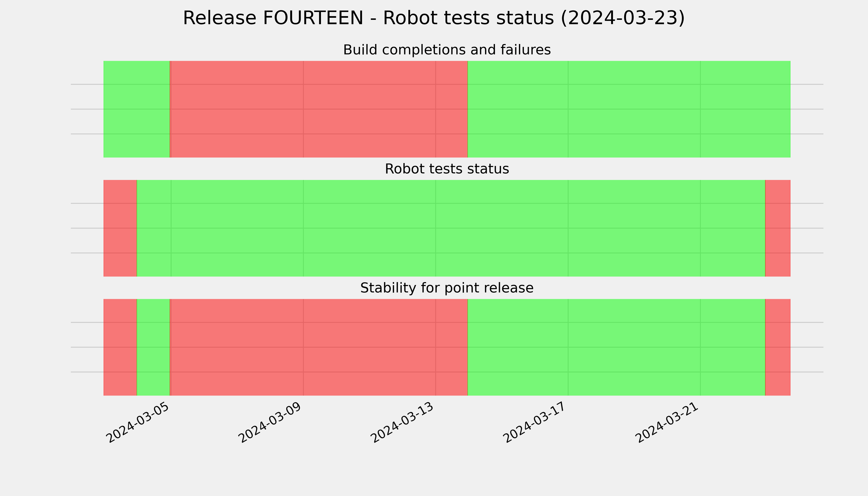Select the "Build completions and failures" subplot title
868x496 pixels.
click(447, 50)
